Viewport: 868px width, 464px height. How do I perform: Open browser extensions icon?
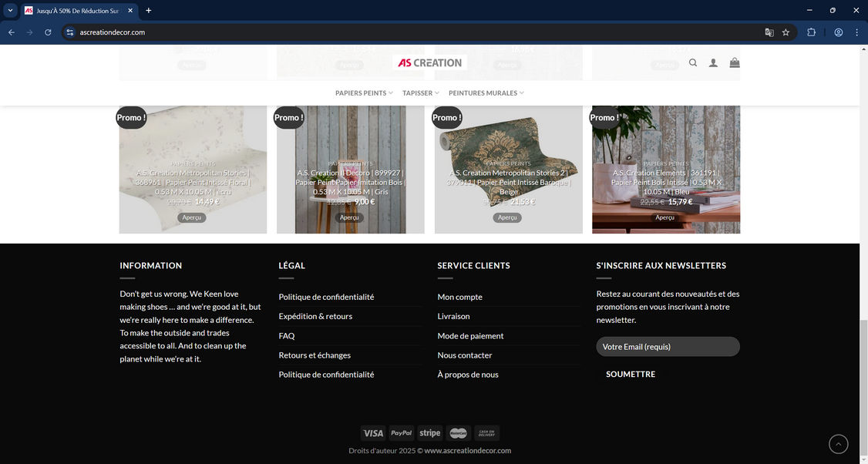tap(811, 32)
